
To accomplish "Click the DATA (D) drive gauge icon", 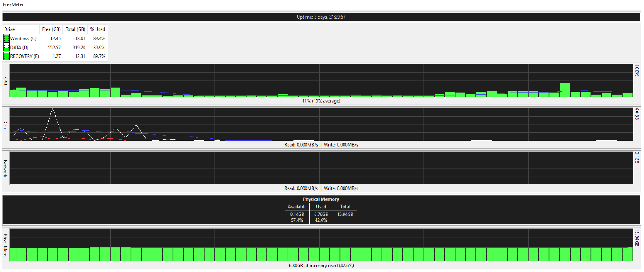I will pyautogui.click(x=7, y=47).
